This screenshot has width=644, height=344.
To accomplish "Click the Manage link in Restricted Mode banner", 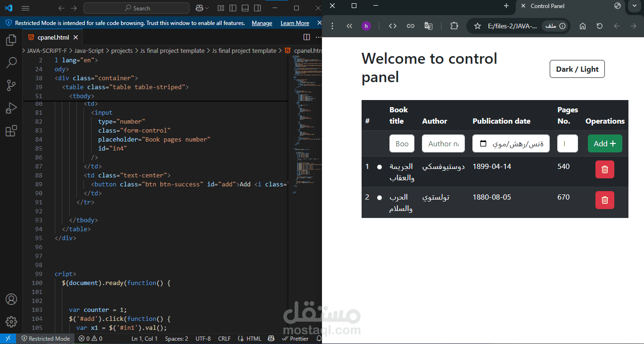I will (x=262, y=23).
